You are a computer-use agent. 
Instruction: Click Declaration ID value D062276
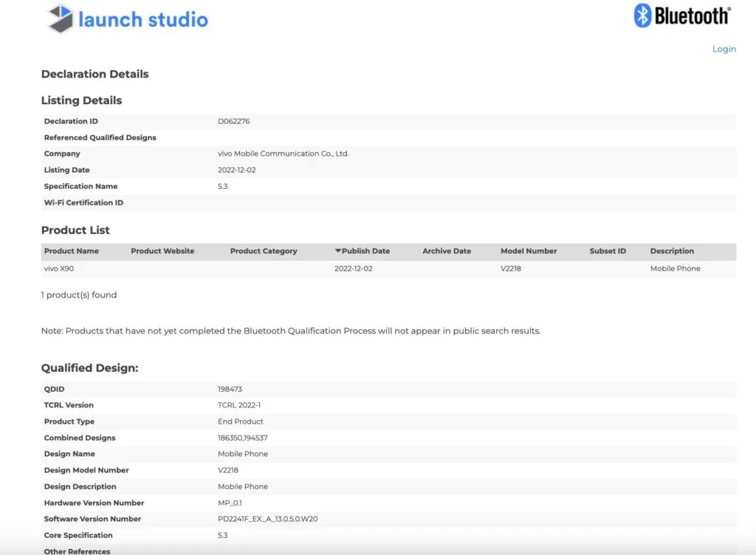pyautogui.click(x=233, y=121)
